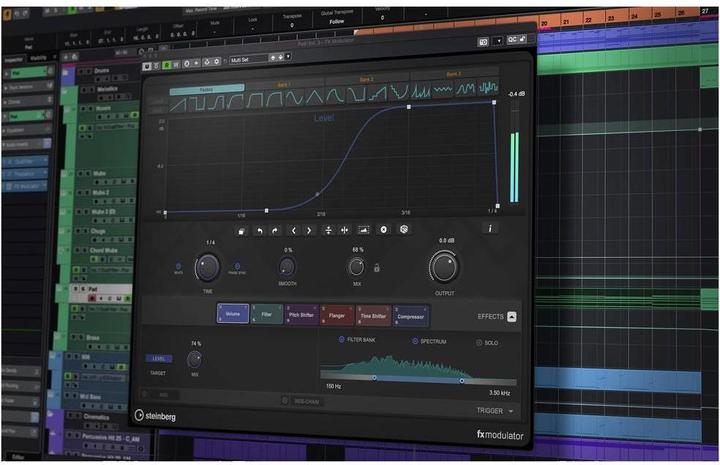The image size is (720, 465).
Task: Switch to the Bank 1 curve tab
Action: 283,85
